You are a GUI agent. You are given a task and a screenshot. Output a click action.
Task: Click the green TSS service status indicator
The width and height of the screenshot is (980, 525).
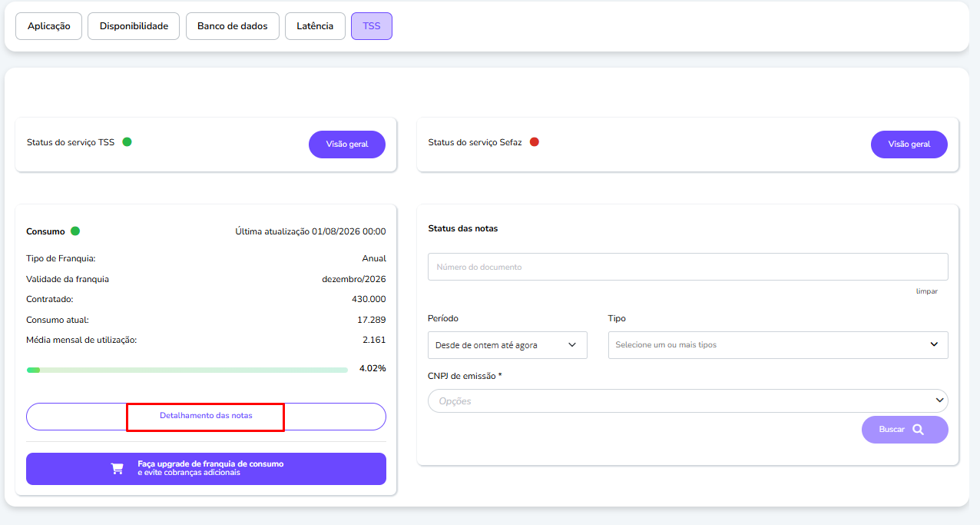click(127, 141)
